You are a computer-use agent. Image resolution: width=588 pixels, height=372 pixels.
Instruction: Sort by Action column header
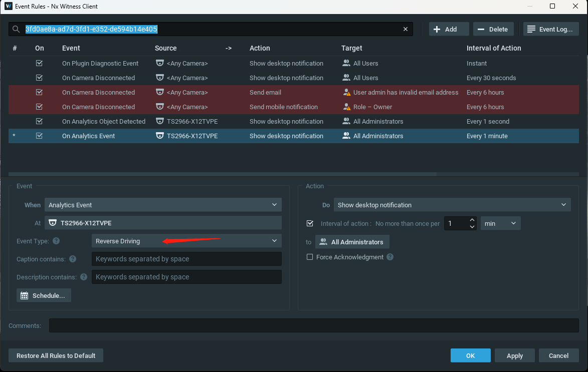tap(260, 48)
